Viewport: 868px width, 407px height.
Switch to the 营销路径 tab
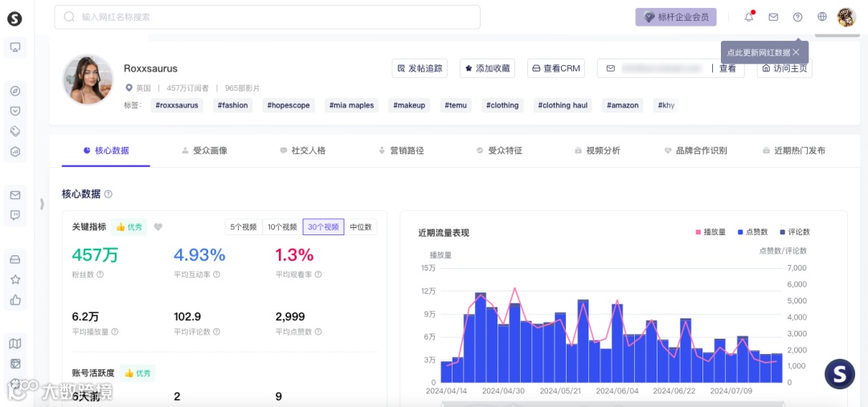(x=401, y=150)
